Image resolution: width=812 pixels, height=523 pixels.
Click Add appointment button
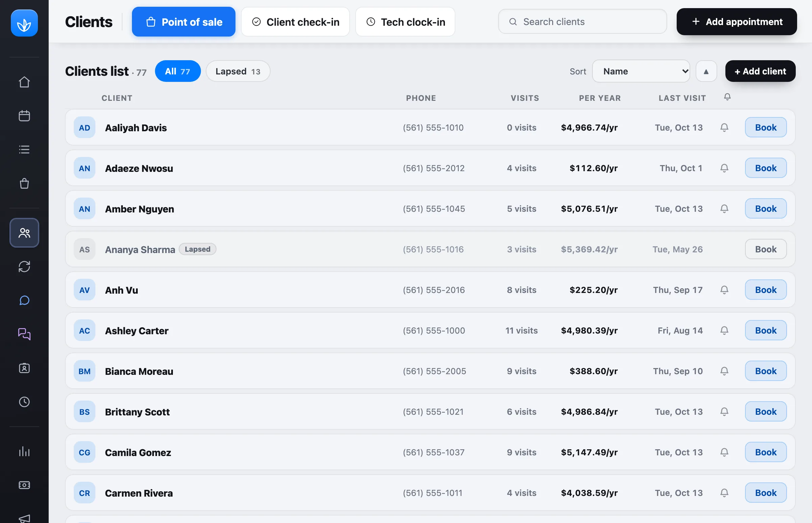(737, 22)
